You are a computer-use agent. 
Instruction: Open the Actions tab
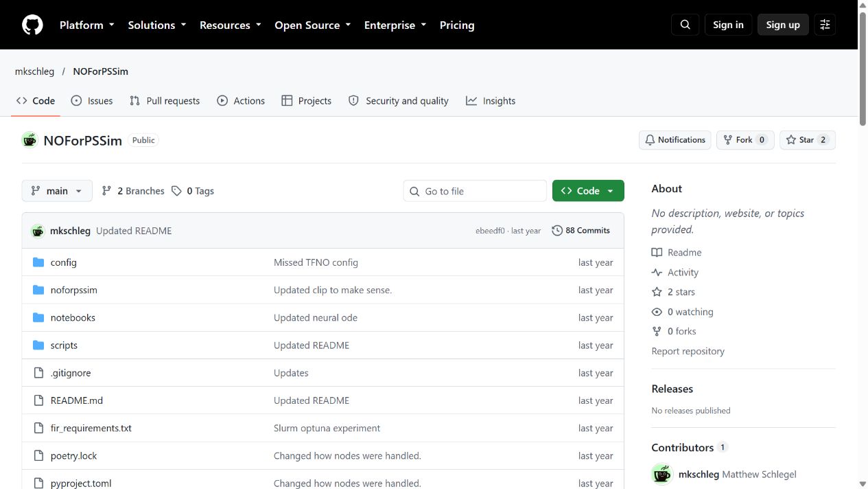[241, 100]
